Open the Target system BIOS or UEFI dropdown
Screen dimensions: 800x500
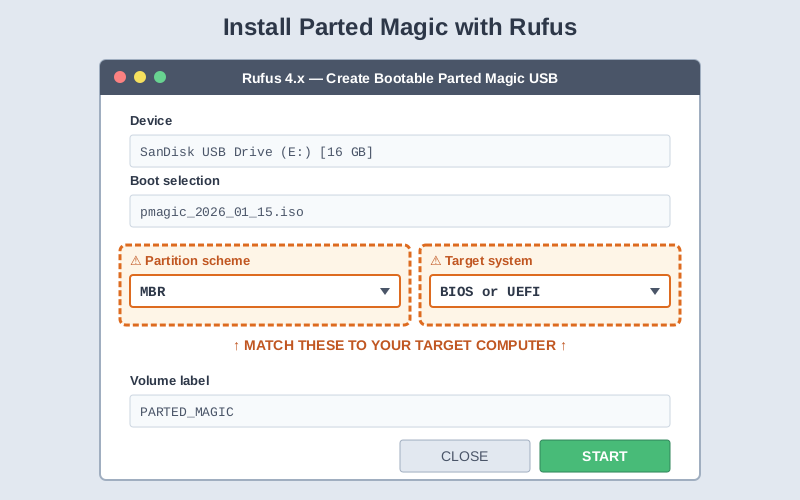[x=549, y=291]
